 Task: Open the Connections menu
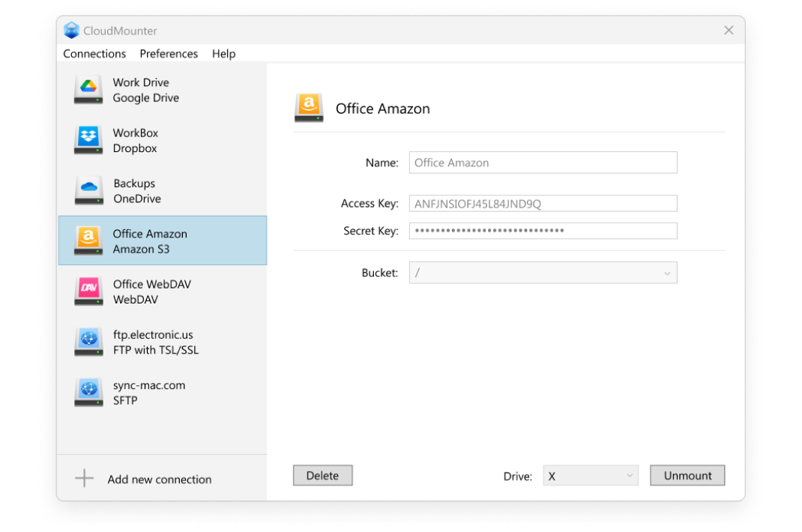(94, 53)
